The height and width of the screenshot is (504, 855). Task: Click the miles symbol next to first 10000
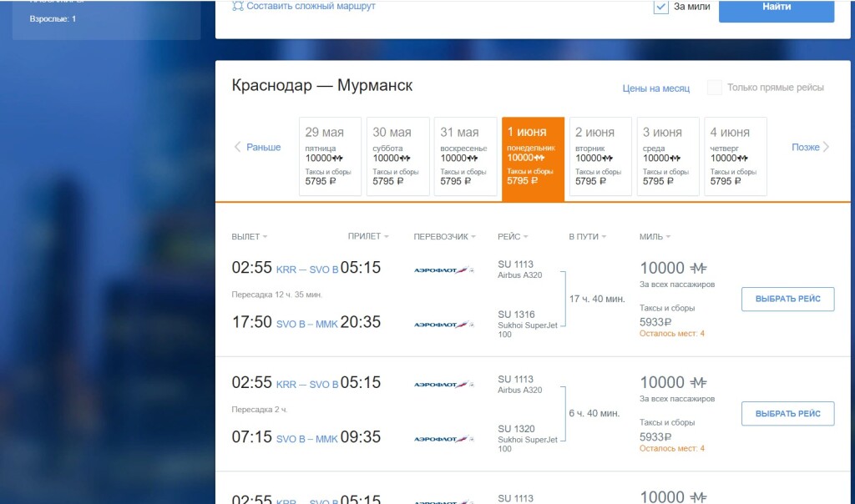(698, 268)
